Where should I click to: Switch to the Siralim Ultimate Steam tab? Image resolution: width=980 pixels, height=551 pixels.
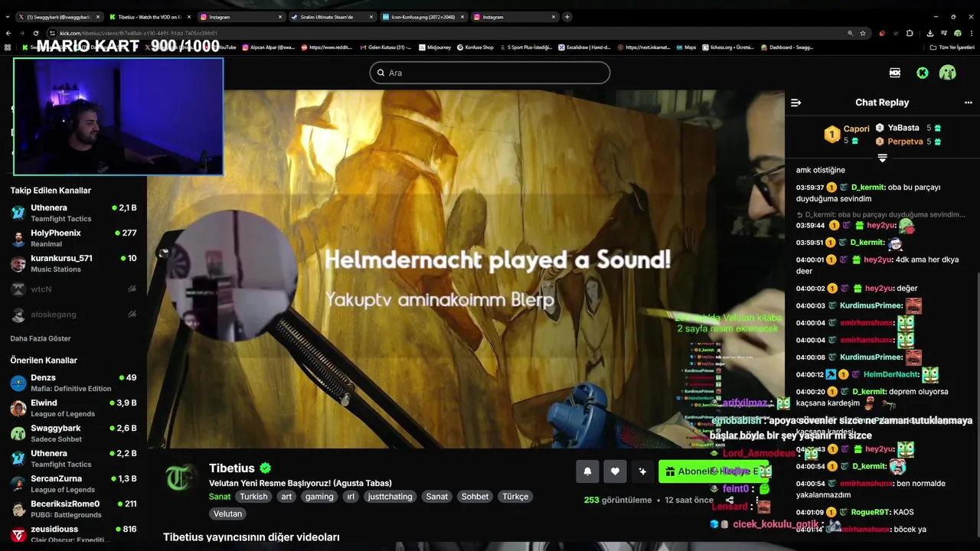pyautogui.click(x=332, y=17)
